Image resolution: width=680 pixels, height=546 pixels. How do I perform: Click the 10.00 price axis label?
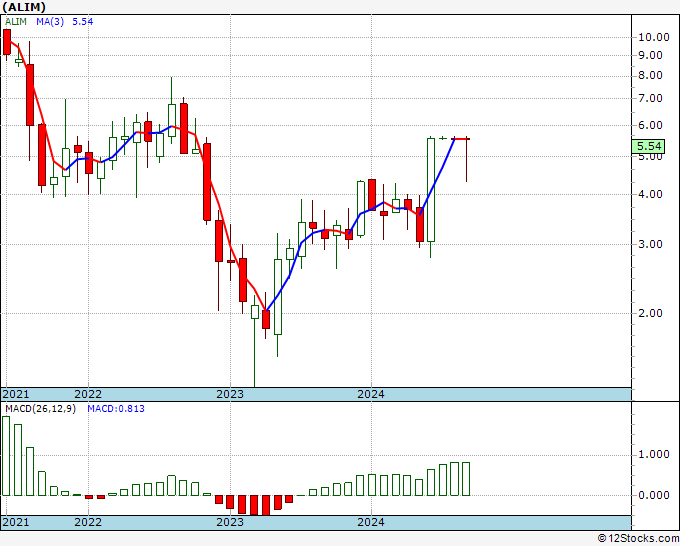pos(654,37)
